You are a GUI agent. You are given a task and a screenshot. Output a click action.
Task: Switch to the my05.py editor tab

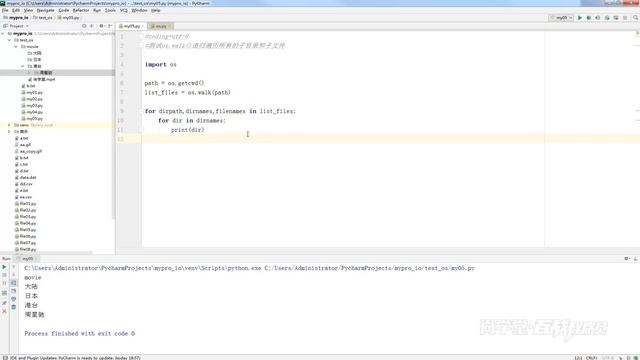[131, 26]
